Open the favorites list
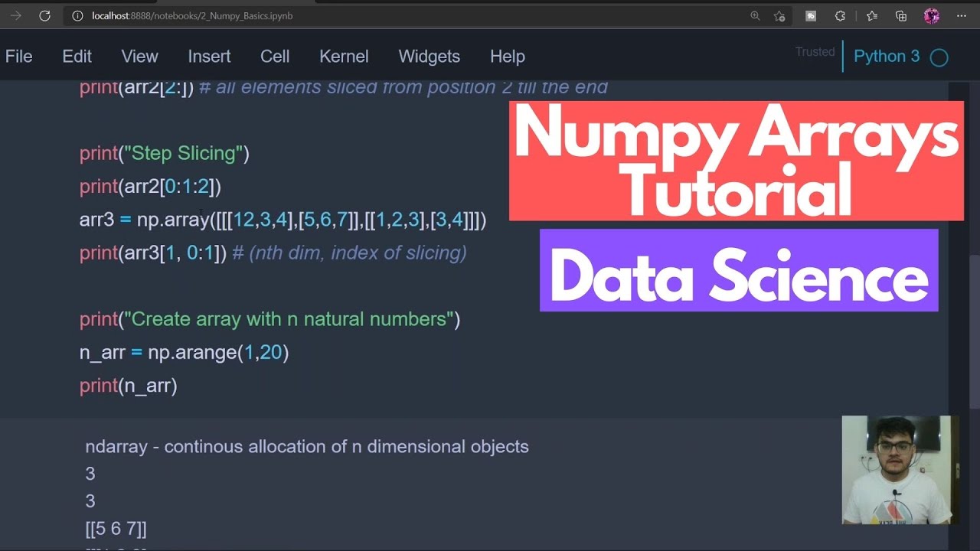The width and height of the screenshot is (980, 551). click(871, 15)
